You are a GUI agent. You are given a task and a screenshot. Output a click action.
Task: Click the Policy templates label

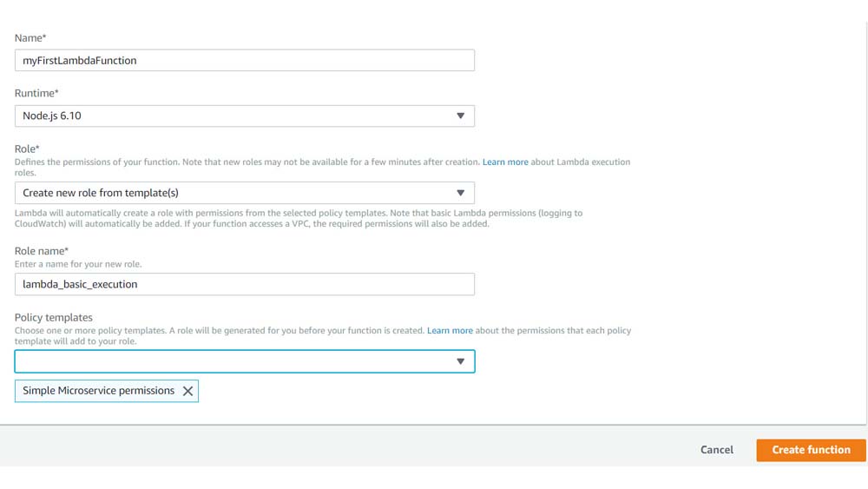coord(54,318)
